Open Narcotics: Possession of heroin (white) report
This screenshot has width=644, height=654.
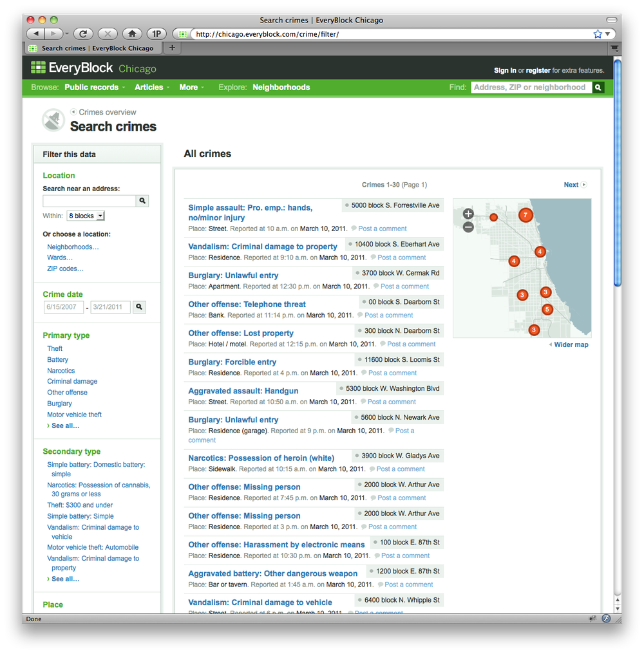tap(261, 458)
